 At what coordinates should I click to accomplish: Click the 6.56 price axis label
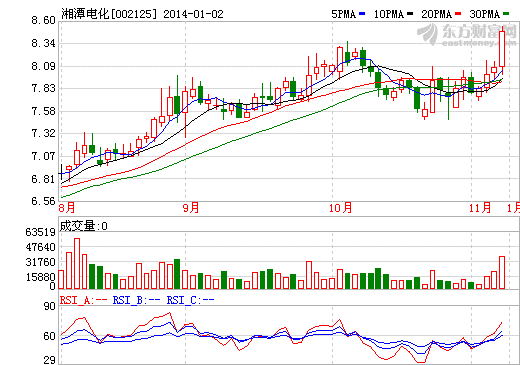tap(43, 201)
